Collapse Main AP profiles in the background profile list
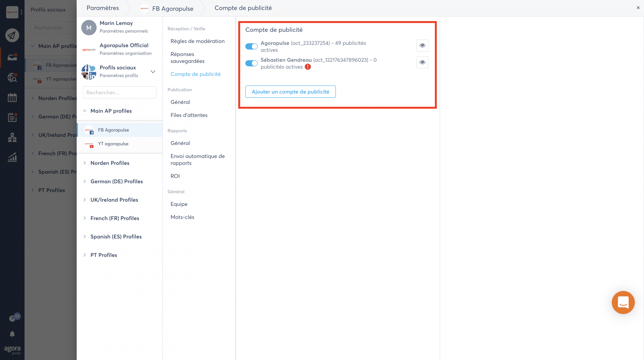Image resolution: width=644 pixels, height=360 pixels. pyautogui.click(x=32, y=46)
